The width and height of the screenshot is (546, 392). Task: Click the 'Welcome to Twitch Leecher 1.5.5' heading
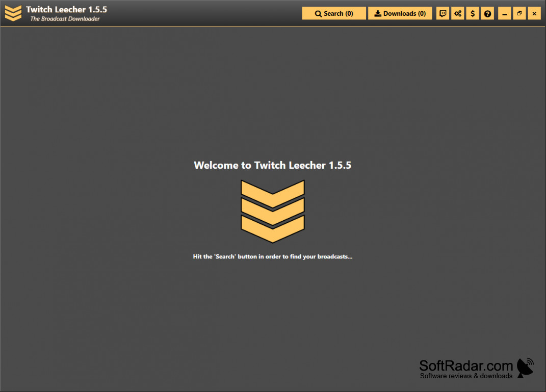(273, 165)
